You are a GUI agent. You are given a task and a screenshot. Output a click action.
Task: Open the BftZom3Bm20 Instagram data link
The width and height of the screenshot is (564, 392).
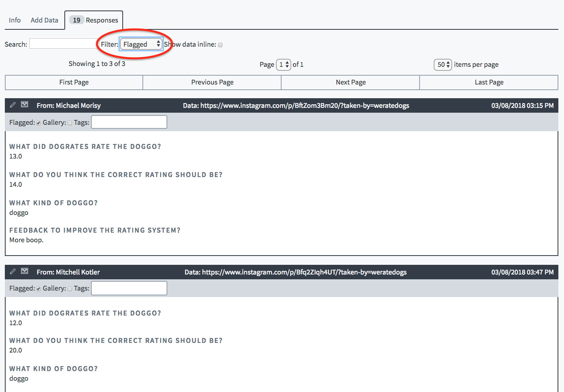[x=305, y=105]
